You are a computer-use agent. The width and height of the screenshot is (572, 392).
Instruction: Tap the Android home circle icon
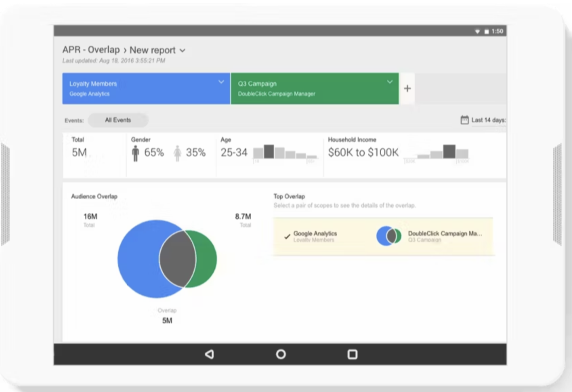click(281, 354)
